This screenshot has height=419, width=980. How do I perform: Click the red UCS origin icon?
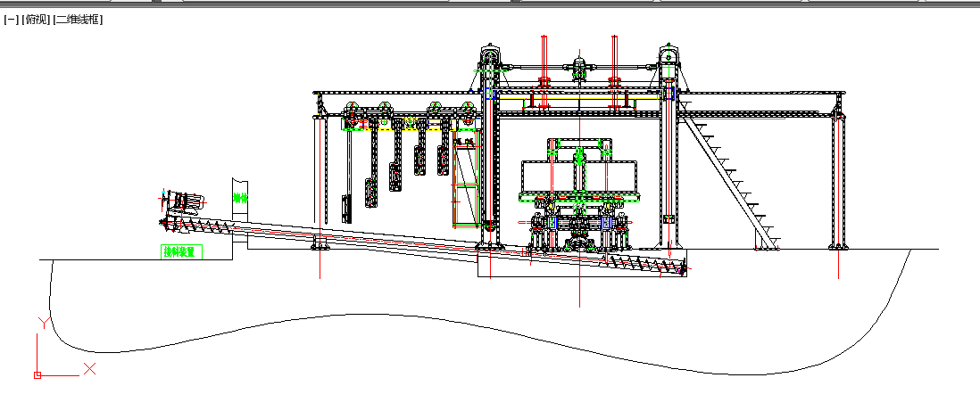[x=37, y=374]
